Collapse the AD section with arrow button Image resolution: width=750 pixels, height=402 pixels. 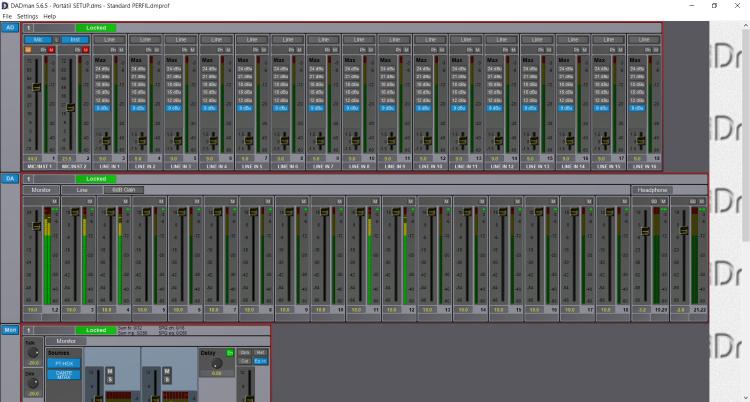(x=29, y=27)
